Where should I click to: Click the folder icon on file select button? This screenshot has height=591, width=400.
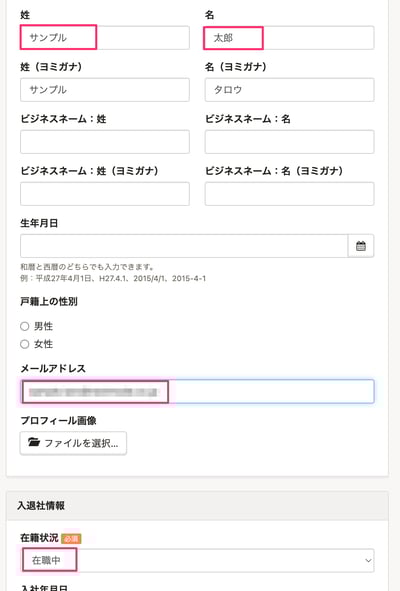[34, 442]
